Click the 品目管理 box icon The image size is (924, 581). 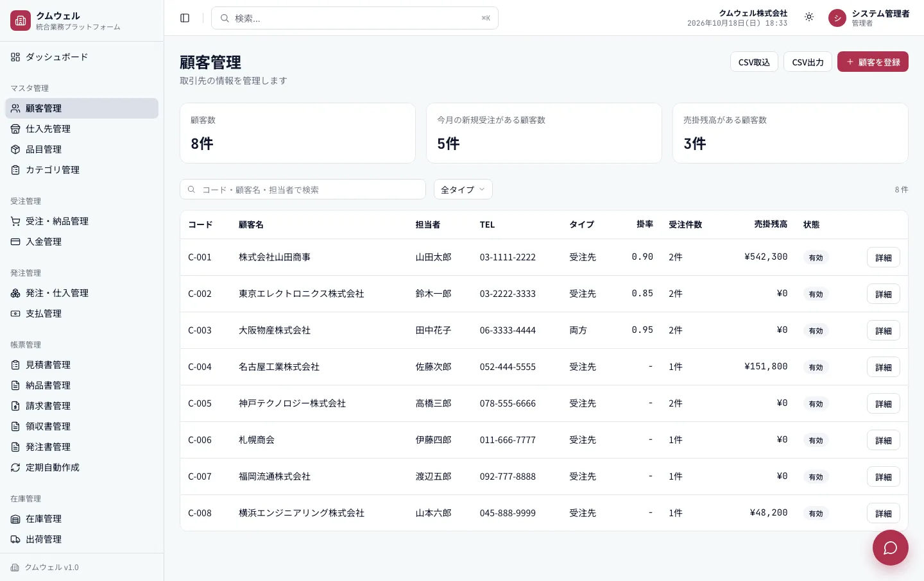15,149
